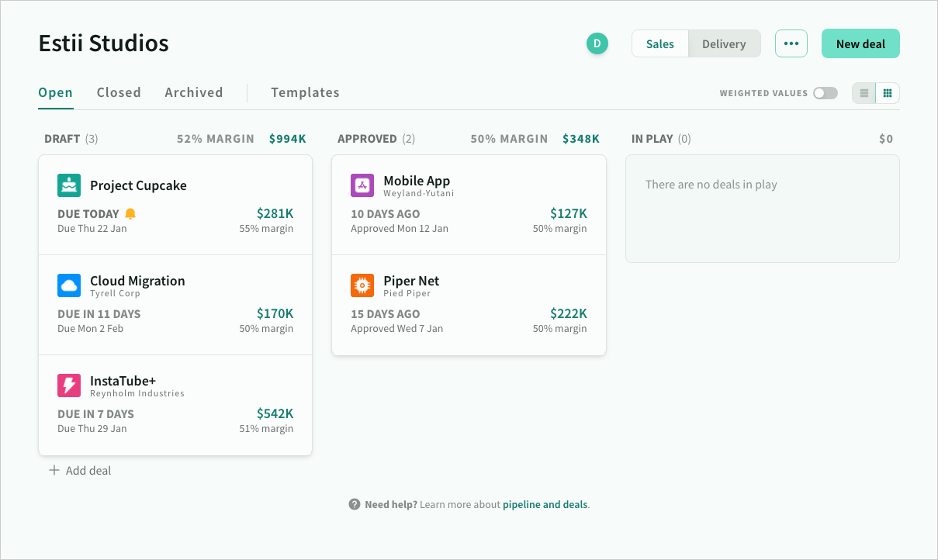This screenshot has height=560, width=938.
Task: Click the Project Cupcake cake icon
Action: [68, 185]
